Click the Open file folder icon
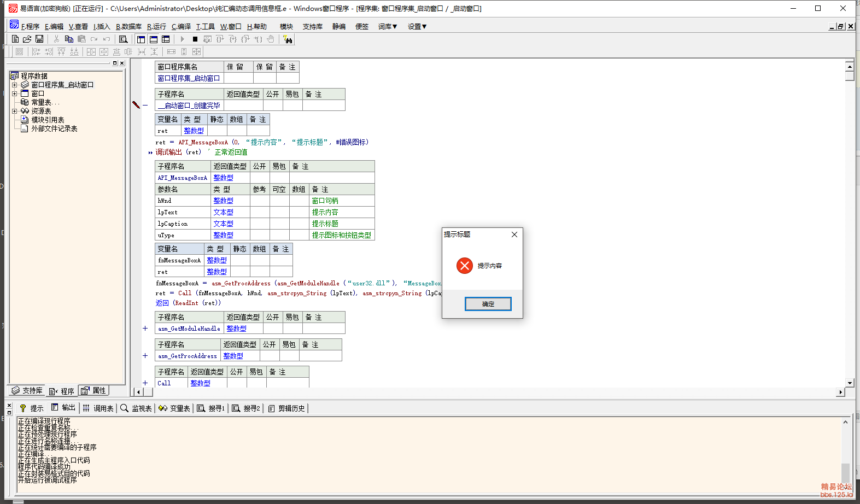Viewport: 860px width, 504px height. point(27,39)
